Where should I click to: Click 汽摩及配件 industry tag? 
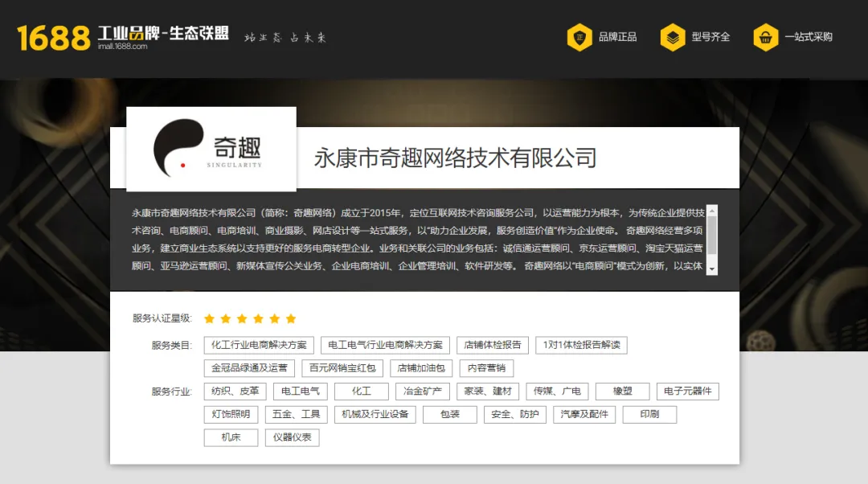tap(584, 415)
